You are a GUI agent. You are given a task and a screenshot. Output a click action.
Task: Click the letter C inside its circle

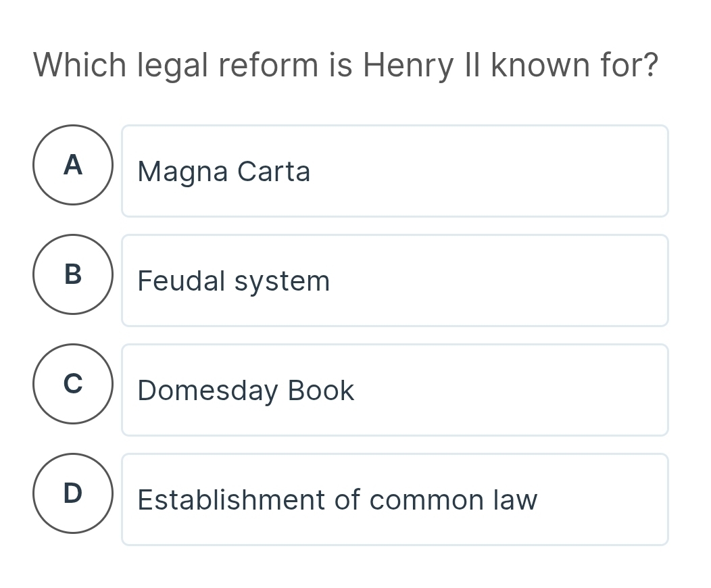(x=73, y=384)
